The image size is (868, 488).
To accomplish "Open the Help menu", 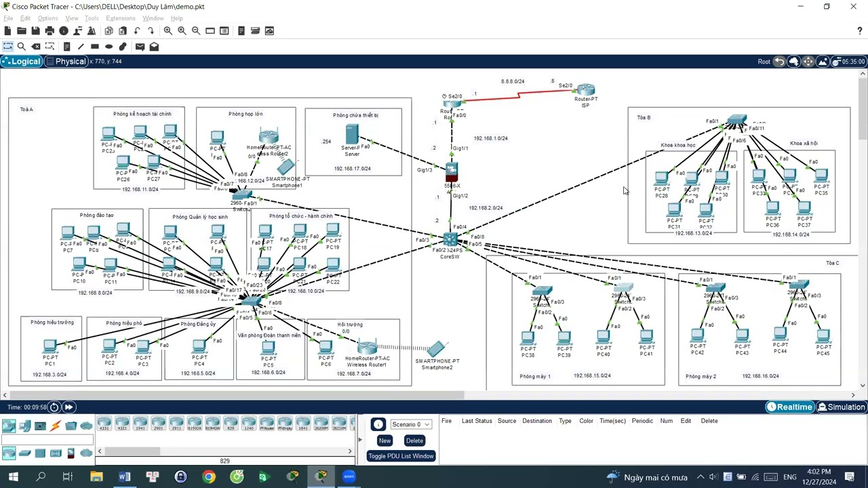I will (x=176, y=18).
